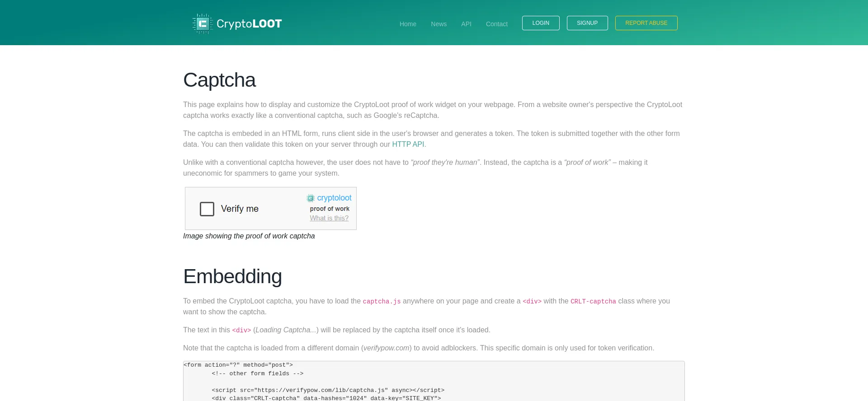868x401 pixels.
Task: Click the SIGNUP button
Action: coord(587,23)
